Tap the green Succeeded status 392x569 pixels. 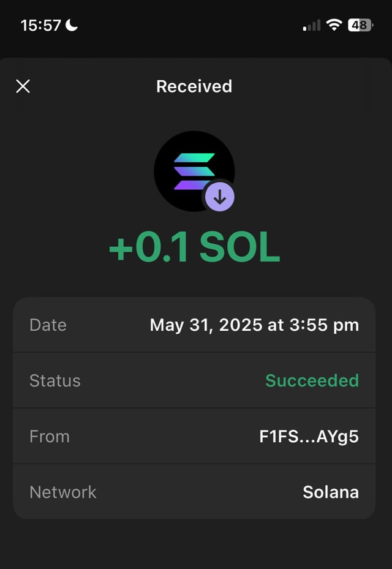pyautogui.click(x=312, y=380)
